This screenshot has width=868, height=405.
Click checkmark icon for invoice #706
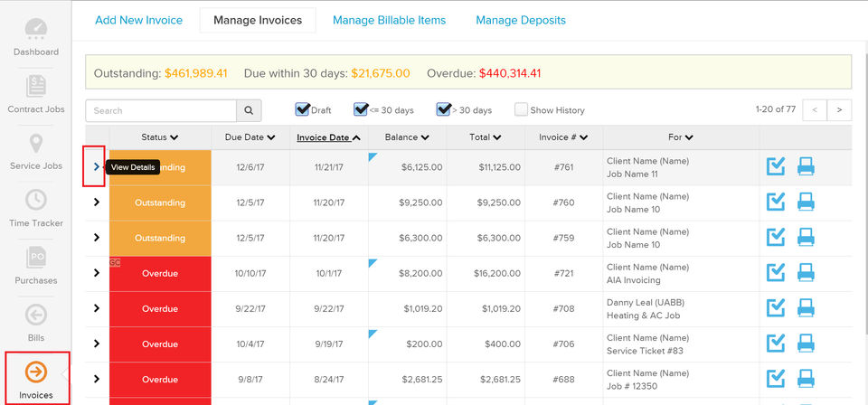point(776,344)
